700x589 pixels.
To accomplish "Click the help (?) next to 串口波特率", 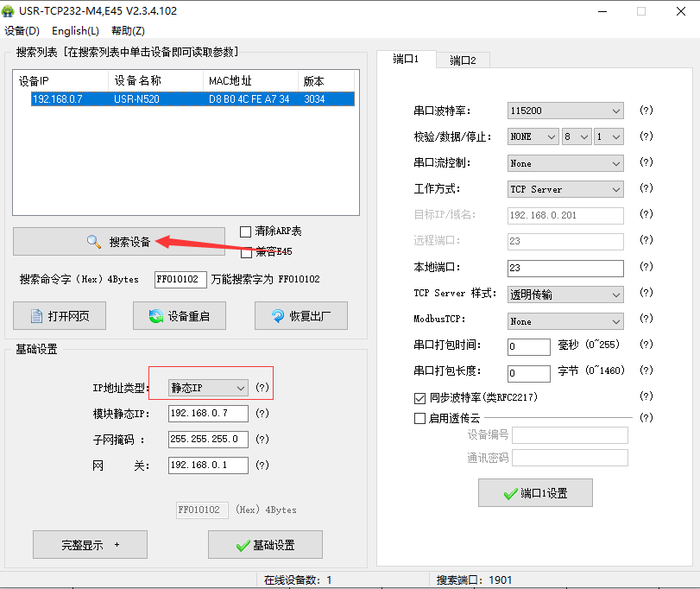I will tap(645, 111).
